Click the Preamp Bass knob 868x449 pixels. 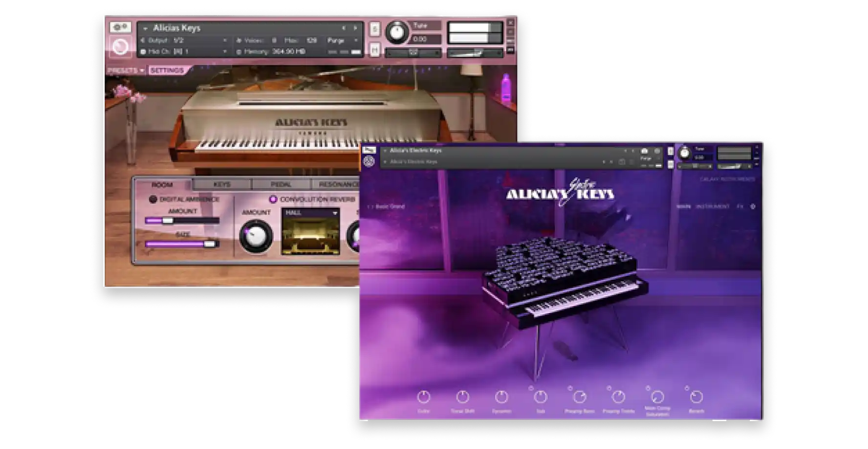[x=580, y=397]
